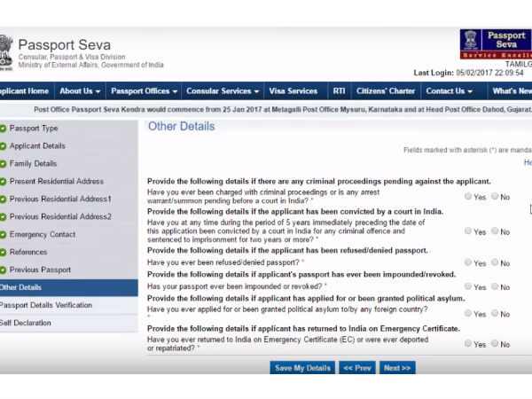The height and width of the screenshot is (399, 532).
Task: Go to the RTI menu item
Action: click(x=339, y=91)
